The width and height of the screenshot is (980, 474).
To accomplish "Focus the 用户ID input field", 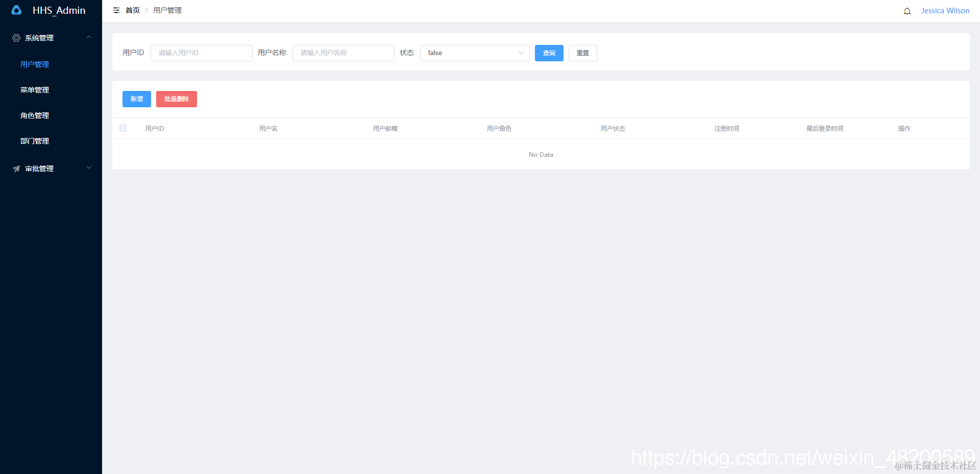I will click(x=202, y=53).
